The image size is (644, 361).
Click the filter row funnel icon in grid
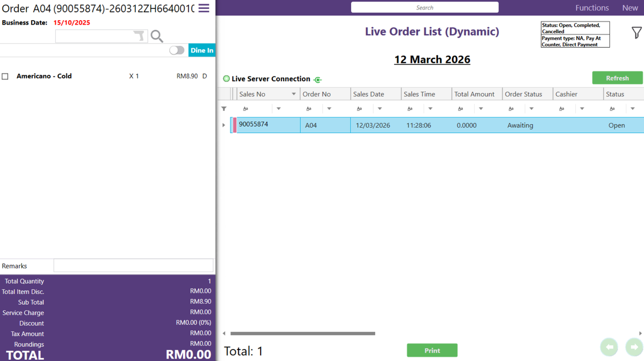click(224, 109)
